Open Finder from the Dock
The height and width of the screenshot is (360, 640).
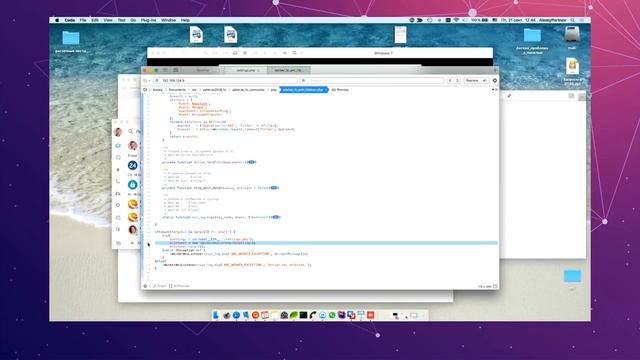[216, 315]
